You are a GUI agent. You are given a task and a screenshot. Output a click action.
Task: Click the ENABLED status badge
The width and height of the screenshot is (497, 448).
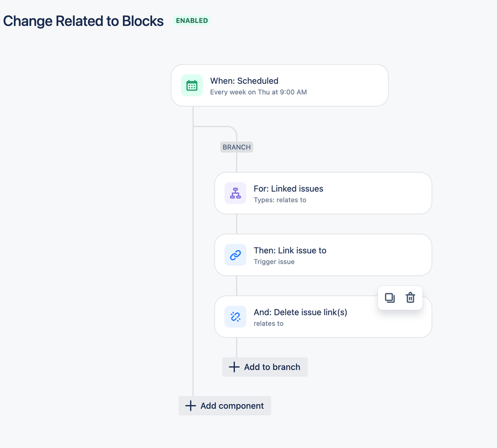192,21
